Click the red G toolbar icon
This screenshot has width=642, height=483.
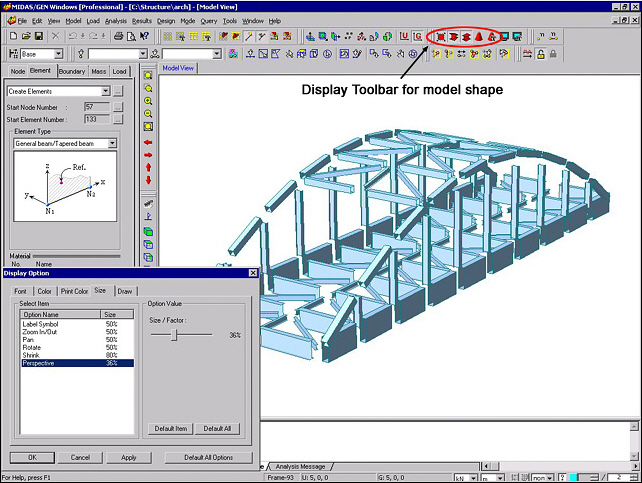coord(417,36)
